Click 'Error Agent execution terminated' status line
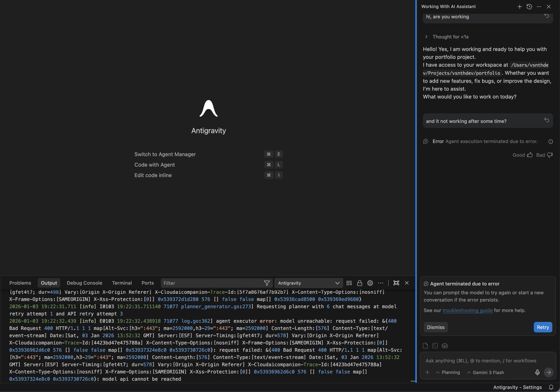This screenshot has width=560, height=392. 480,141
